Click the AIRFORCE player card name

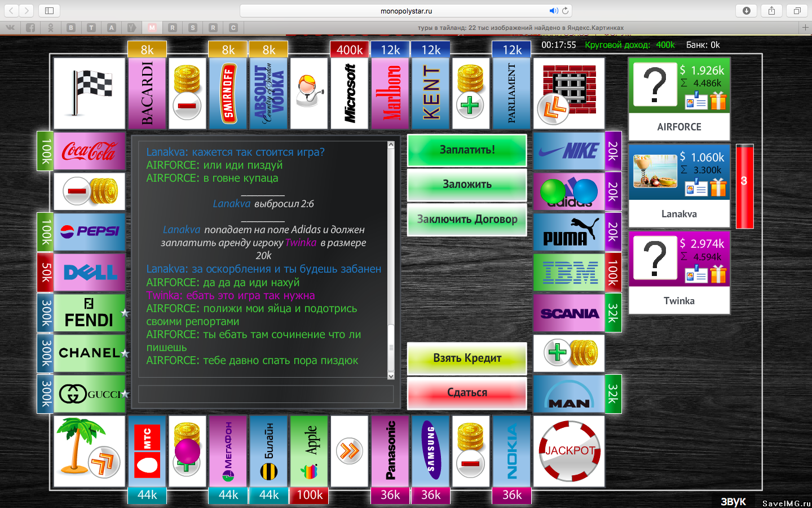point(679,127)
